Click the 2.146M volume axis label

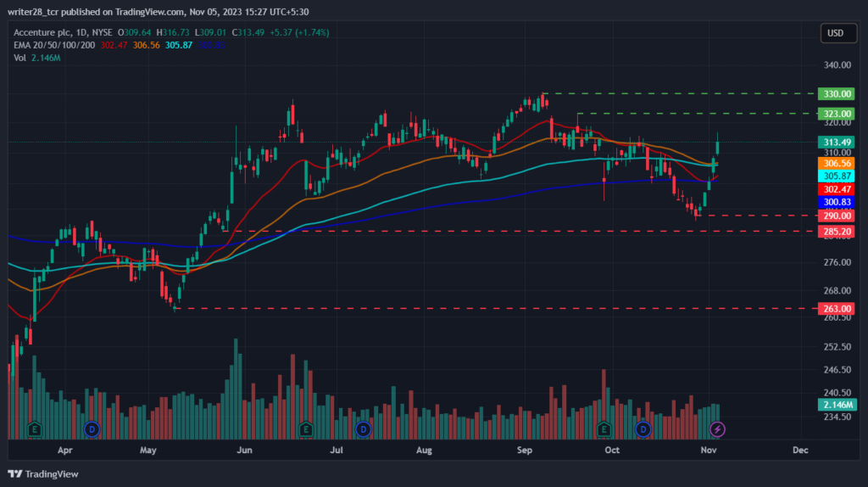coord(837,405)
